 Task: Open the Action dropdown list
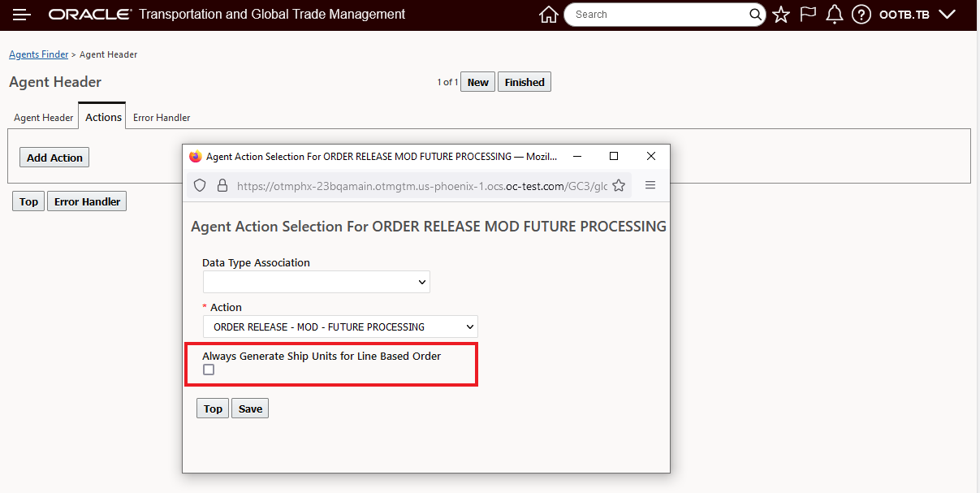pos(340,327)
